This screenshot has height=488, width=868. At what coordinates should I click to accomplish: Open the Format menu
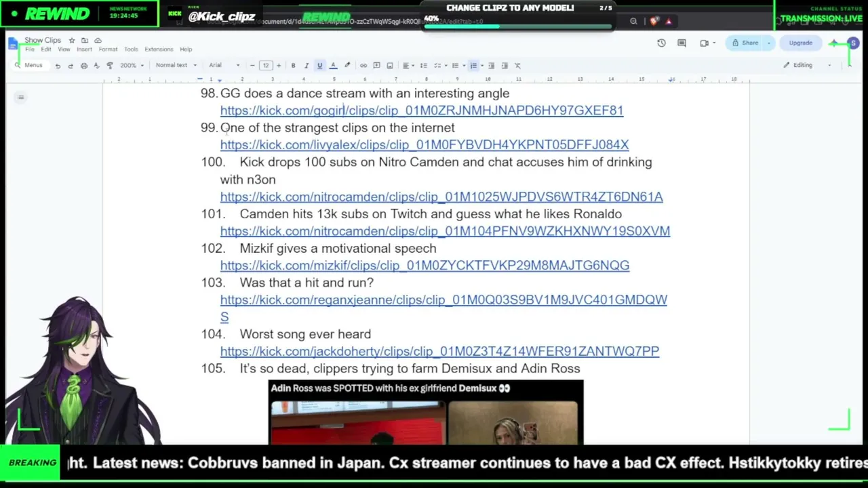108,49
